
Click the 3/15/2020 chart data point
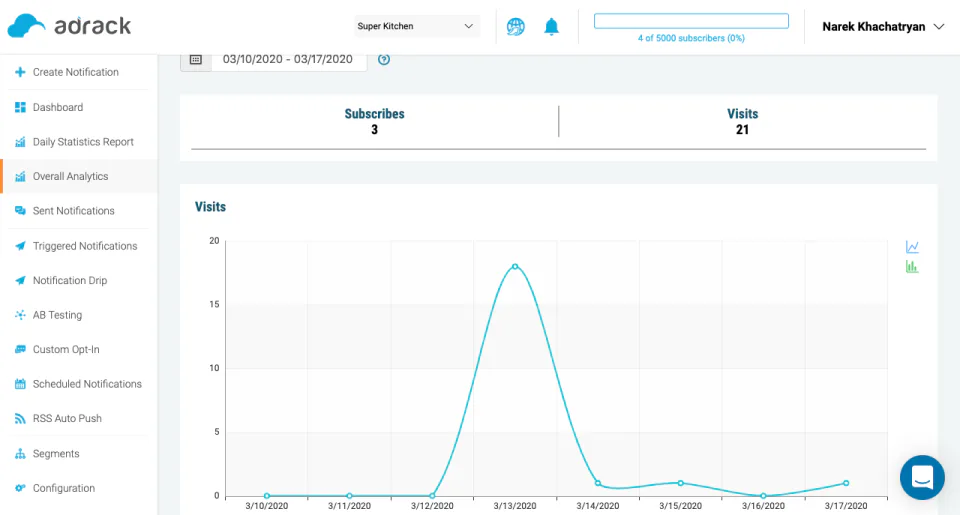(x=680, y=483)
